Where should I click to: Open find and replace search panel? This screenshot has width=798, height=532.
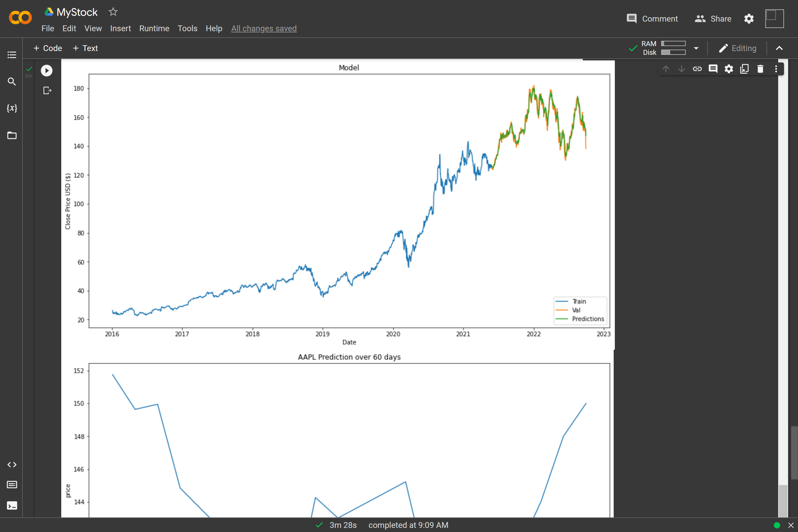point(12,81)
